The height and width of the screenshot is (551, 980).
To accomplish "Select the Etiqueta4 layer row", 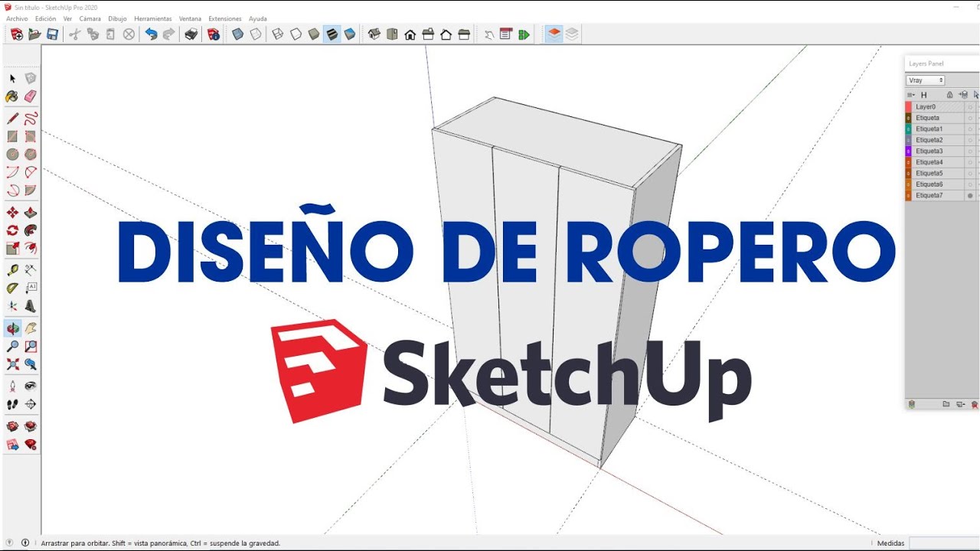I will click(942, 162).
